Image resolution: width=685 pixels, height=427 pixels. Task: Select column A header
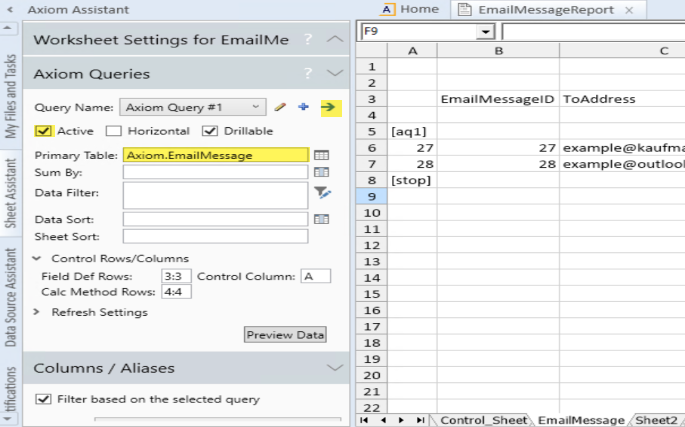pyautogui.click(x=412, y=51)
